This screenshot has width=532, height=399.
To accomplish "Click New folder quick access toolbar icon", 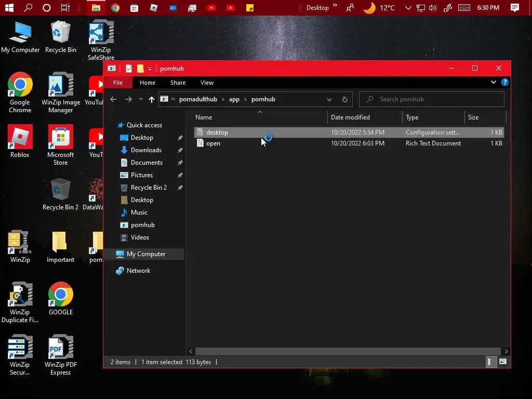I will pyautogui.click(x=140, y=69).
